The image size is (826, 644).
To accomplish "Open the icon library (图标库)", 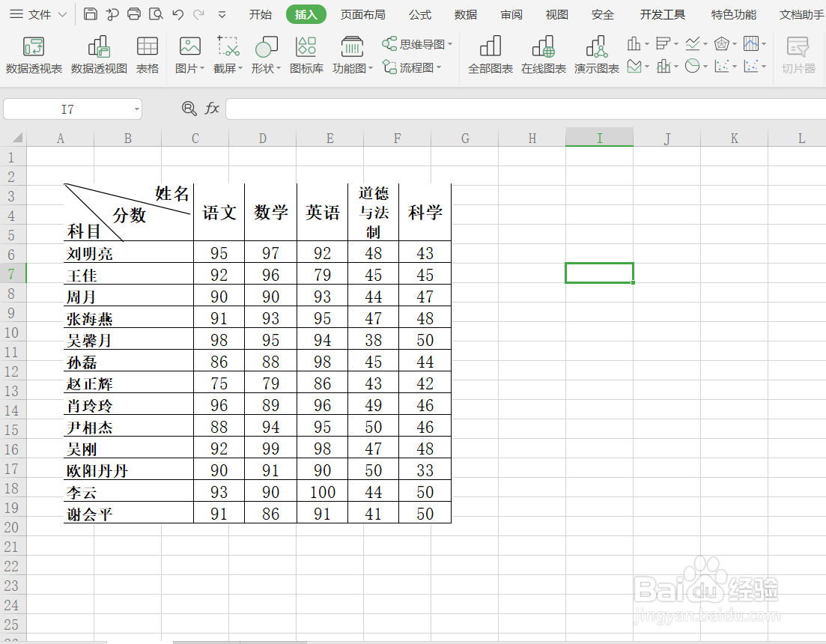I will pyautogui.click(x=306, y=54).
